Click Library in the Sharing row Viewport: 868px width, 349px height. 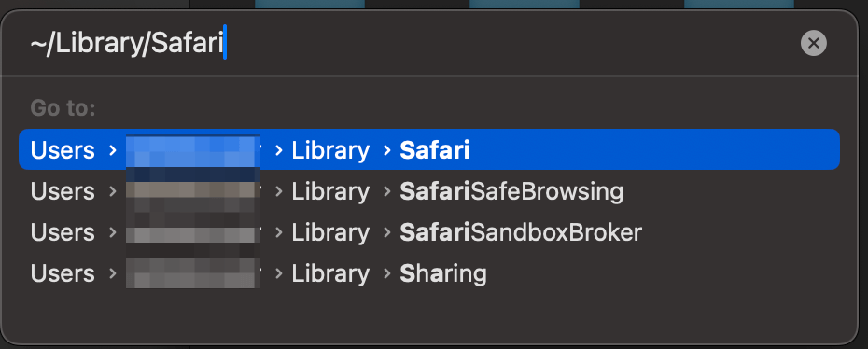(x=330, y=273)
